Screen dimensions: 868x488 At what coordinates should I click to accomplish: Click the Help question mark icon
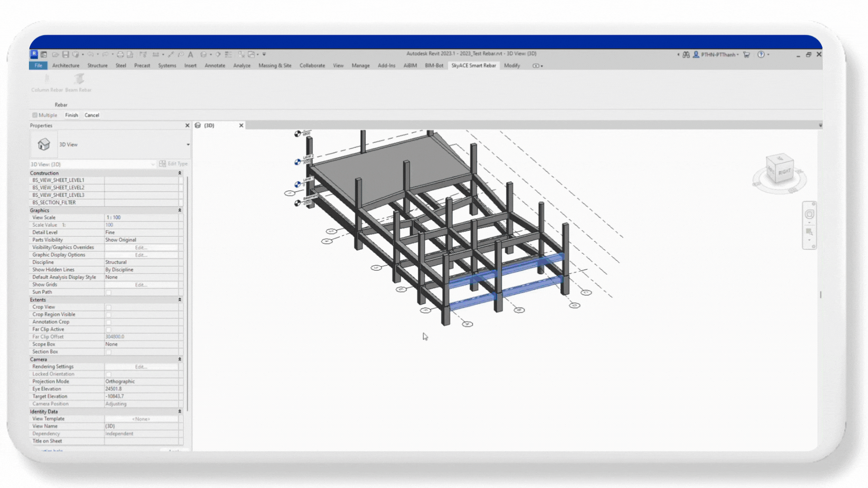coord(761,54)
